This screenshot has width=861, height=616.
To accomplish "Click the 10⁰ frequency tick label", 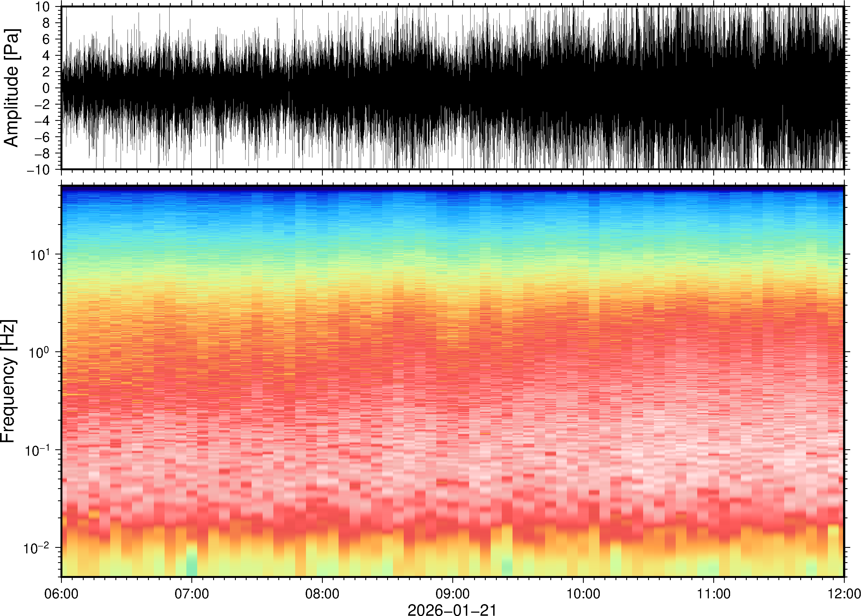I will coord(39,352).
